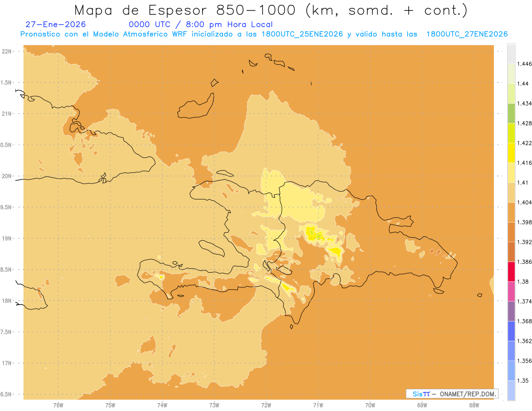The image size is (532, 411).
Task: Pick the pink legend swatch between 1.374 and 1.38
Action: [x=511, y=291]
